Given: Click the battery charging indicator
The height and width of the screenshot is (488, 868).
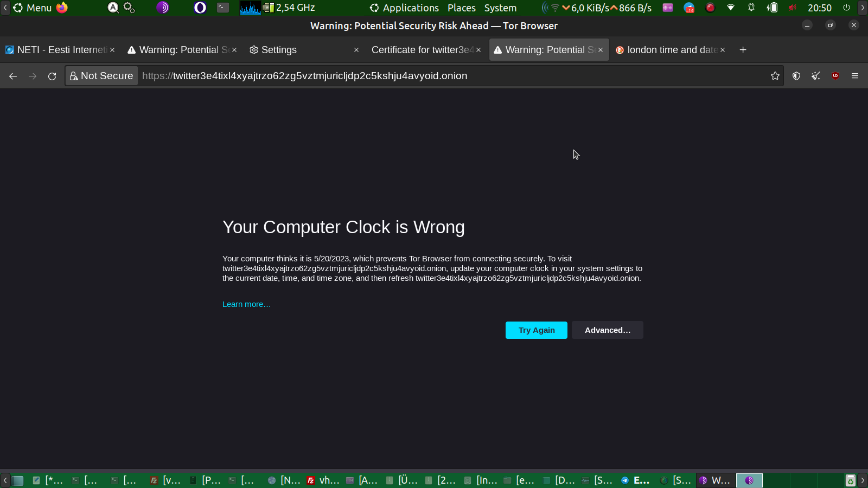Looking at the screenshot, I should pyautogui.click(x=772, y=8).
